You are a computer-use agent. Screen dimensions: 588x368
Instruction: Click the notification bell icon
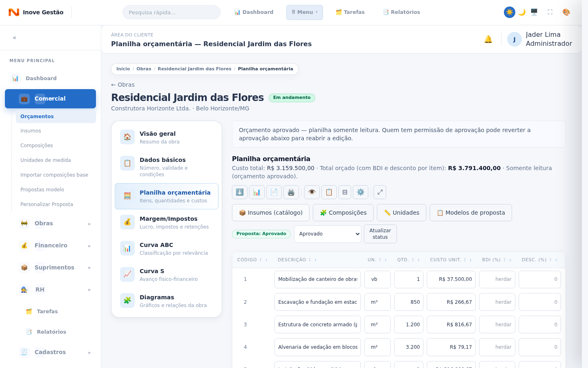488,39
